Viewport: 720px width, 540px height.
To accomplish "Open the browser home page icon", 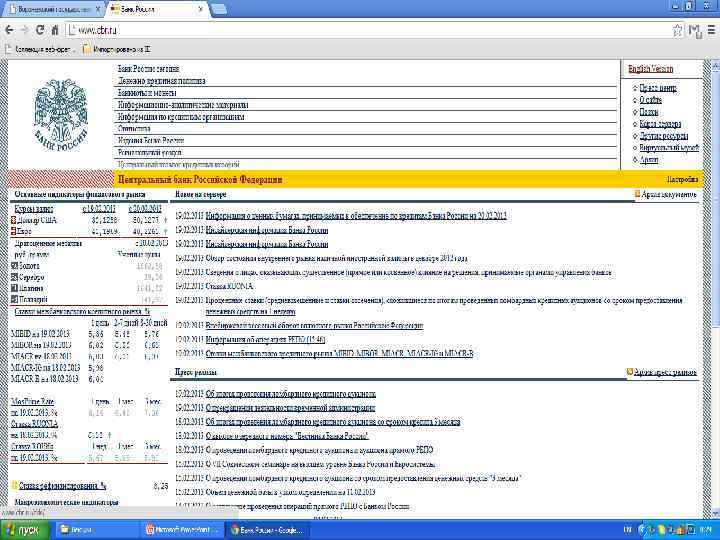I will [55, 30].
